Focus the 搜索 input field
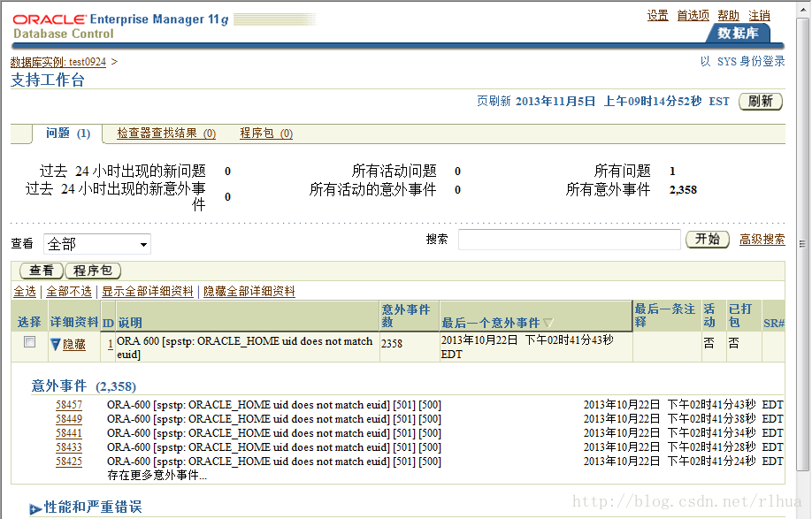This screenshot has height=519, width=812. (569, 240)
